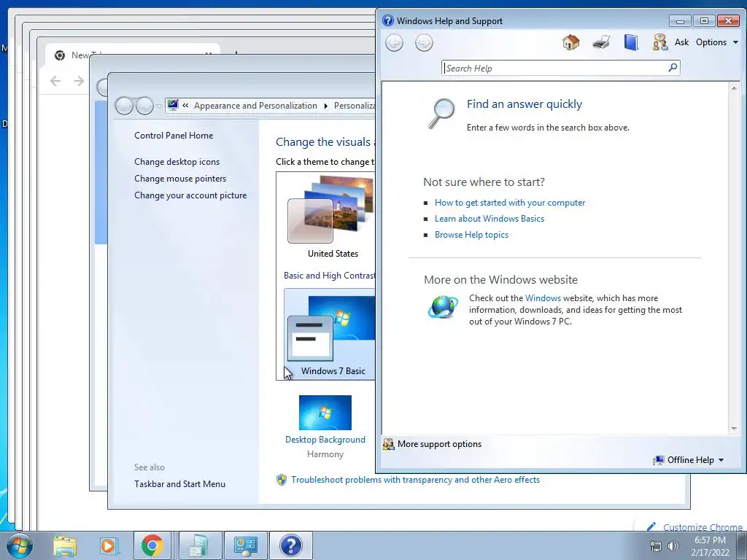
Task: Switch to Chrome via taskbar icon
Action: coord(152,545)
